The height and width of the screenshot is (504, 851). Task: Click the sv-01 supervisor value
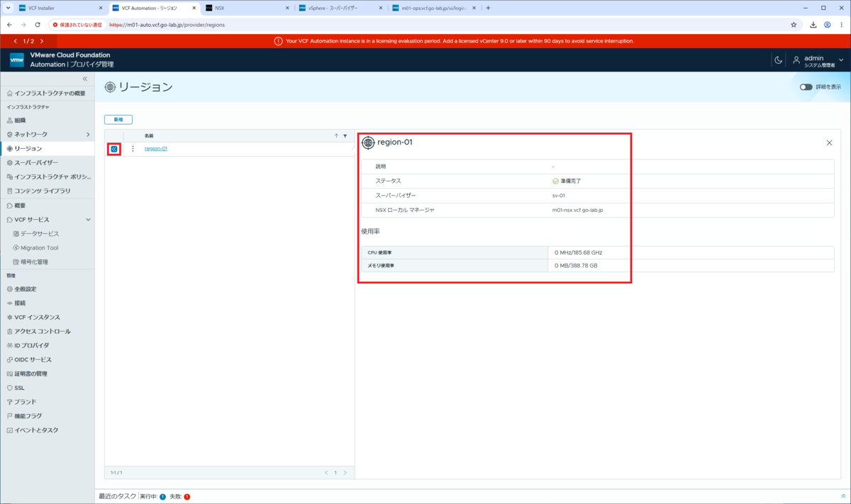pyautogui.click(x=558, y=195)
